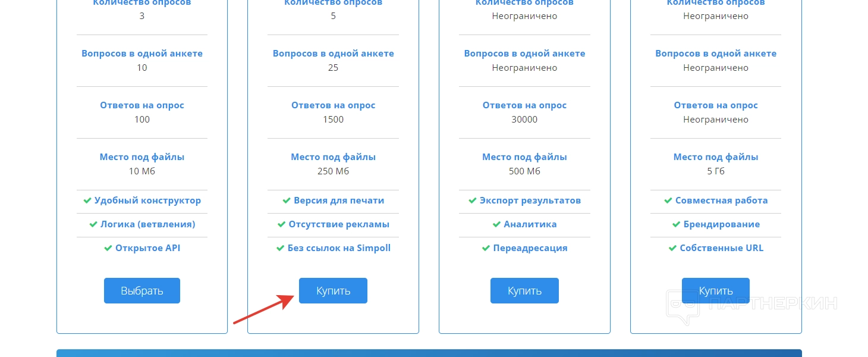Click the Совместная работа feature label
This screenshot has width=868, height=357.
721,201
